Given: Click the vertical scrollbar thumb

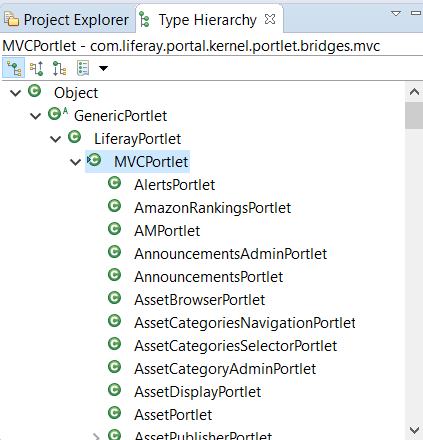Looking at the screenshot, I should click(x=414, y=116).
